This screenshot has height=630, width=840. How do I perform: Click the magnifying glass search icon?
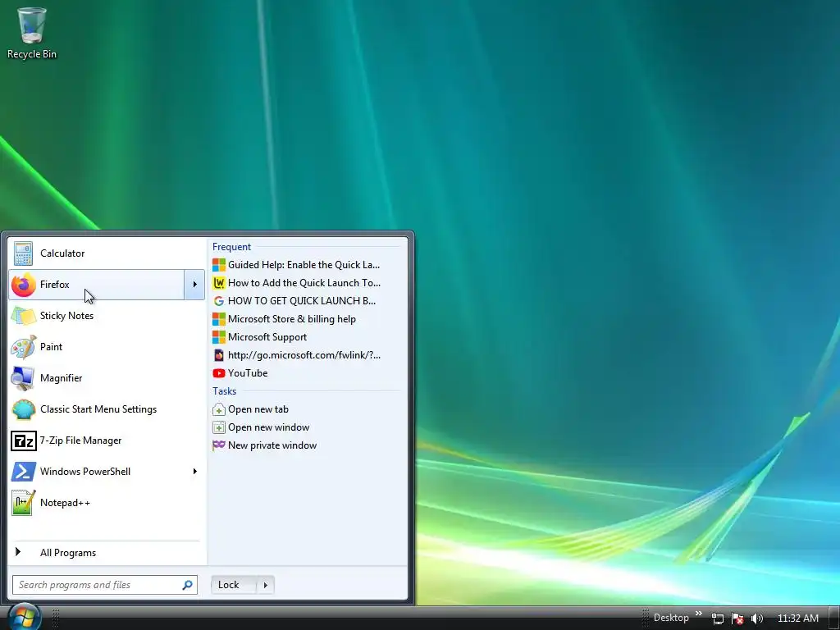188,585
